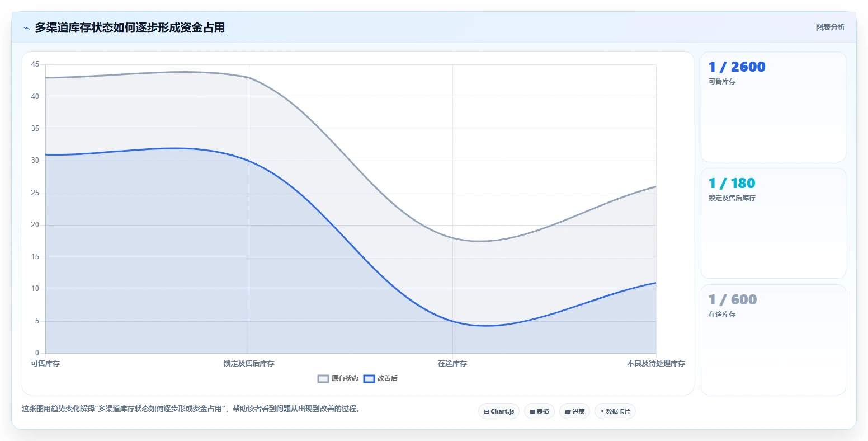Open the 1 / 600 在途库存 card

(x=773, y=340)
